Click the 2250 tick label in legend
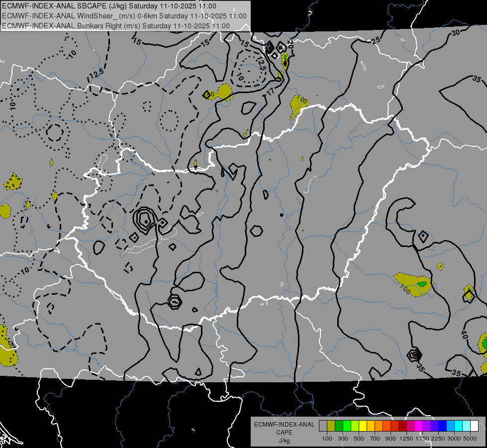 point(438,439)
